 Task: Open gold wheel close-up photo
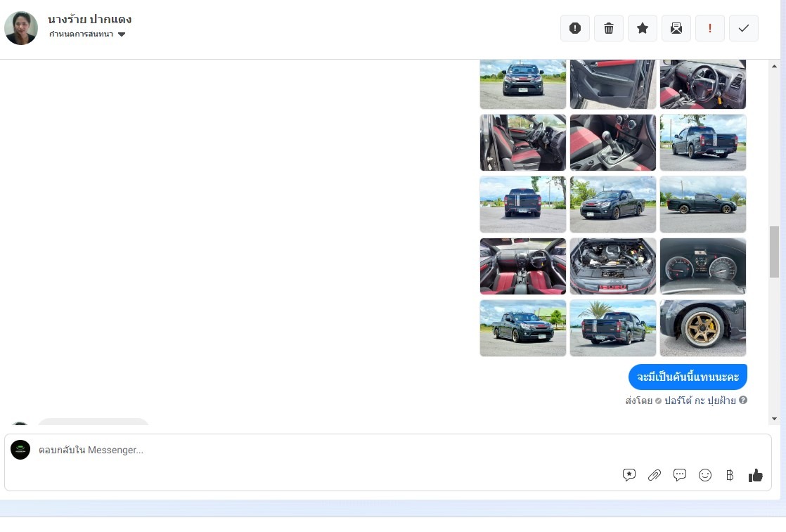point(703,328)
